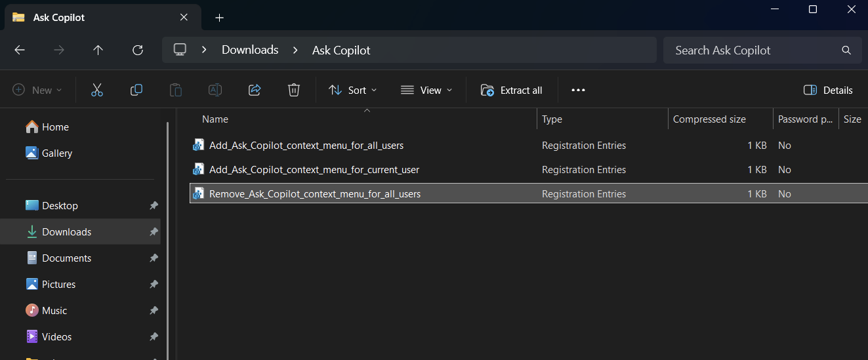Open the Sort dropdown menu
868x360 pixels.
click(353, 90)
